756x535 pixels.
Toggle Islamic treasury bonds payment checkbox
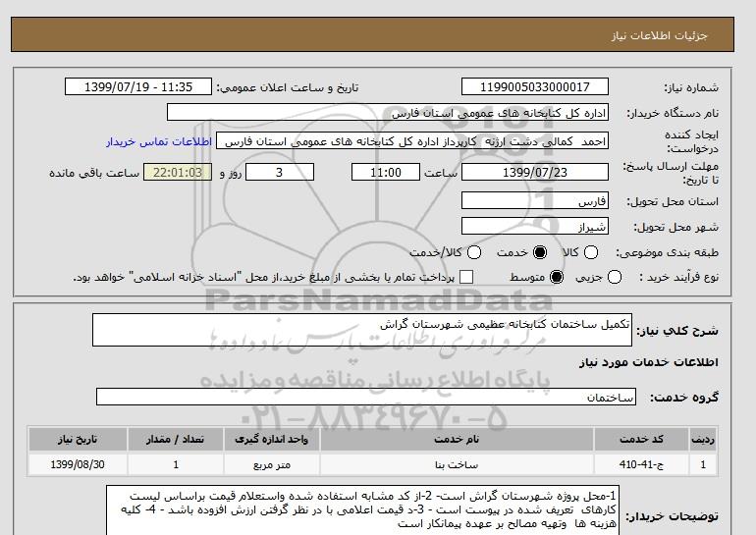tap(466, 277)
